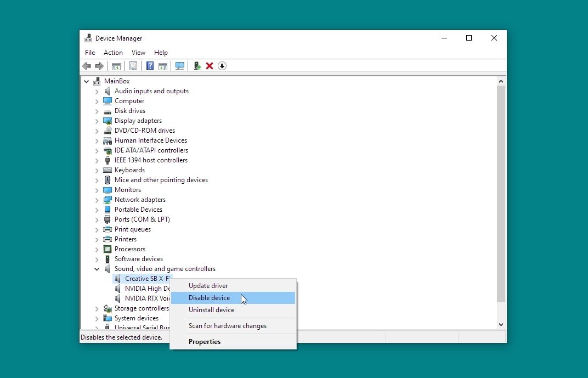This screenshot has width=588, height=378.
Task: Expand the Network adapters node
Action: tap(97, 200)
